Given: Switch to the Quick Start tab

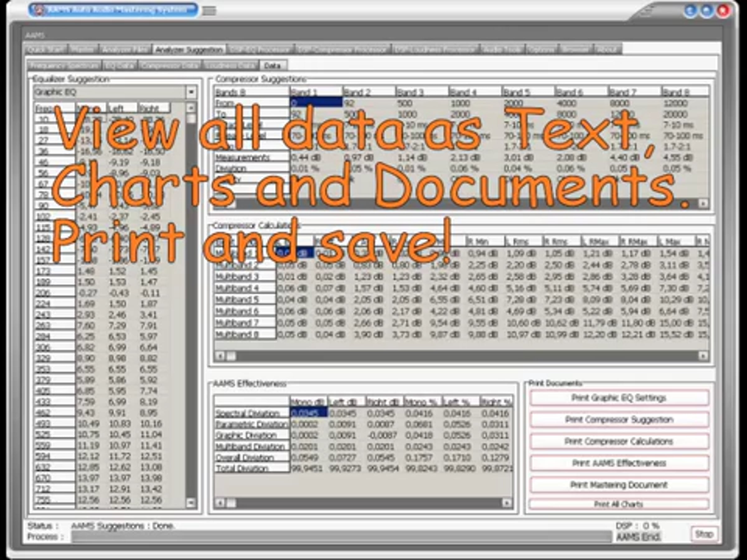Looking at the screenshot, I should tap(45, 49).
